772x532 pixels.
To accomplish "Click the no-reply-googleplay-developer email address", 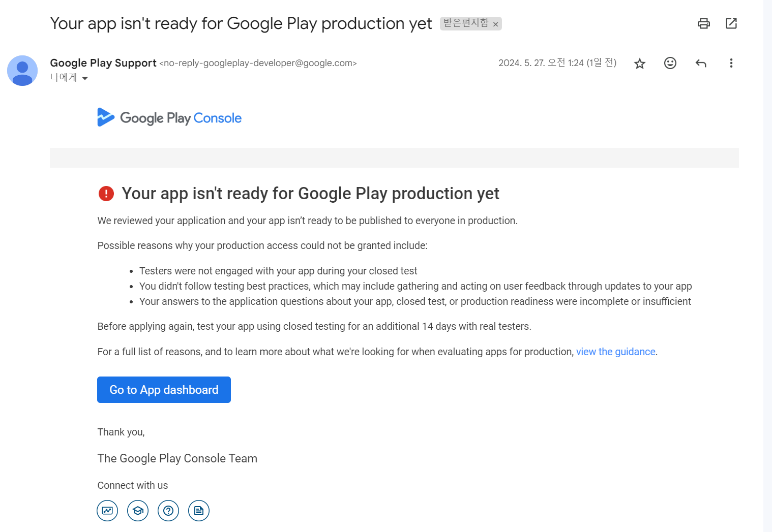I will click(x=258, y=63).
